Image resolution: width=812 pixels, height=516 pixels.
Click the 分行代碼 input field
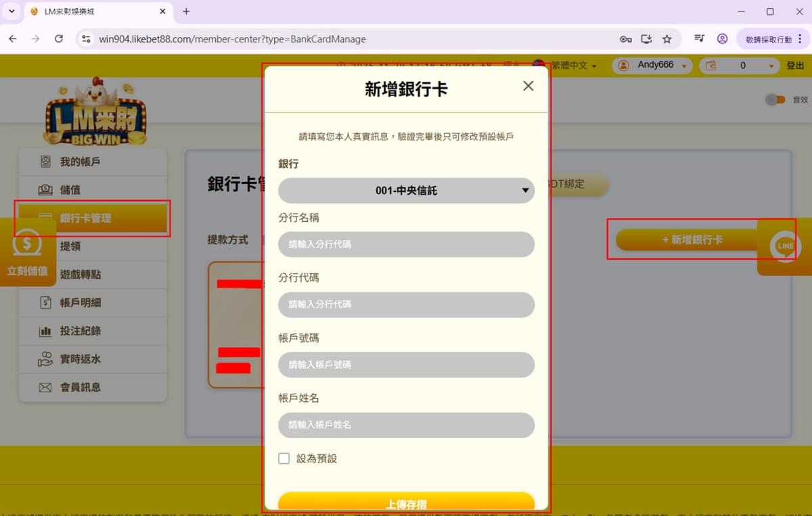pos(406,304)
